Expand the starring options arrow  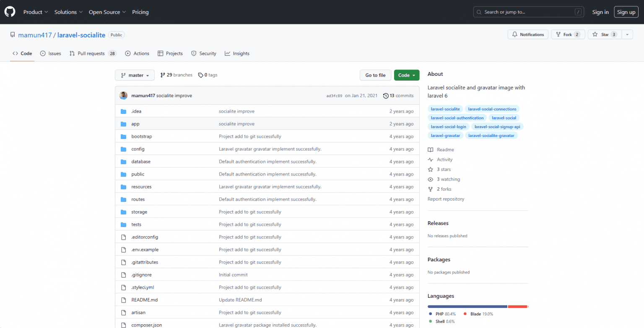[627, 34]
